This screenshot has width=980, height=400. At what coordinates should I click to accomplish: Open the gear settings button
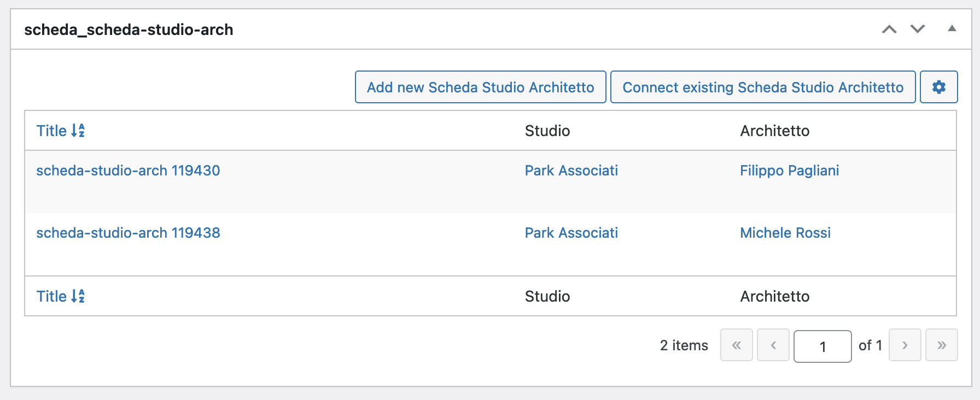[x=938, y=87]
